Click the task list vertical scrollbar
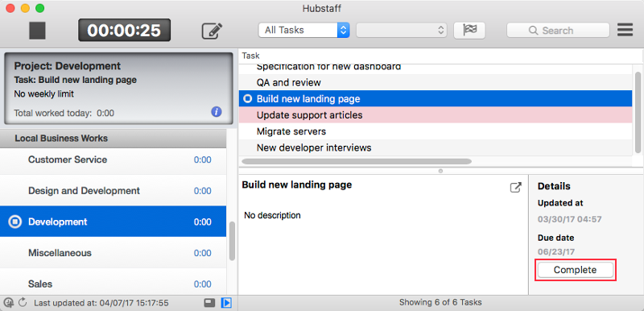The image size is (644, 311). click(x=638, y=112)
